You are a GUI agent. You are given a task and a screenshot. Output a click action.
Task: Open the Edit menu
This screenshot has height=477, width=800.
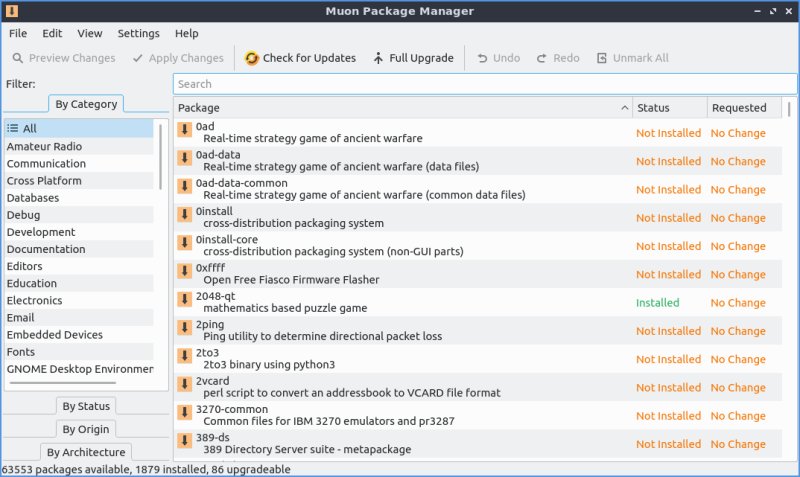52,33
